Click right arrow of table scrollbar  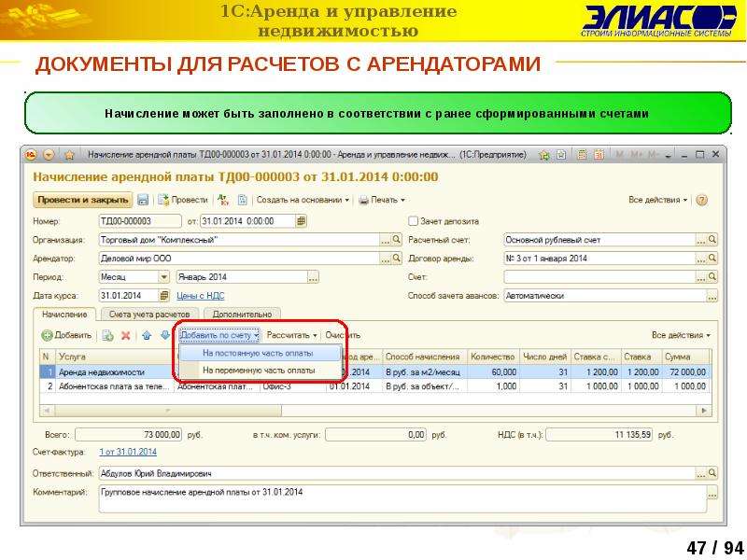point(704,410)
